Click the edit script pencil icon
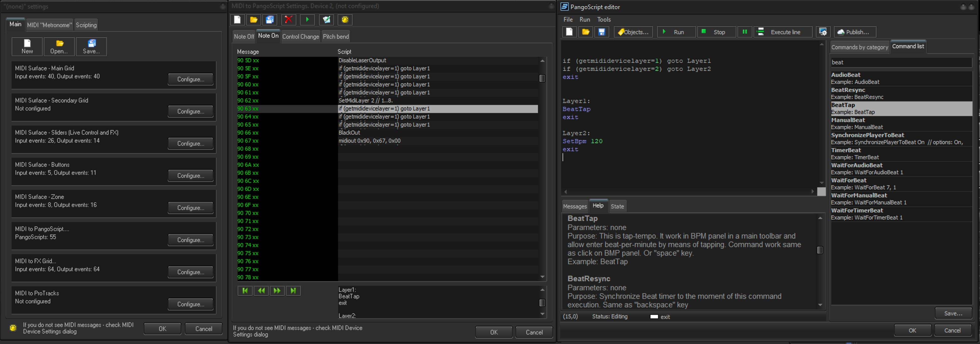 click(x=326, y=20)
